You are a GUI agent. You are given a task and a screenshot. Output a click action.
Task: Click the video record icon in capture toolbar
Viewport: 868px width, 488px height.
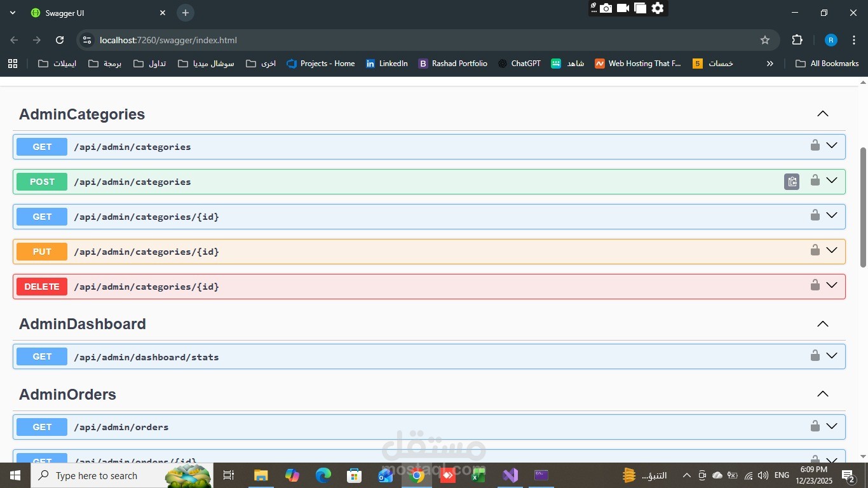click(623, 8)
